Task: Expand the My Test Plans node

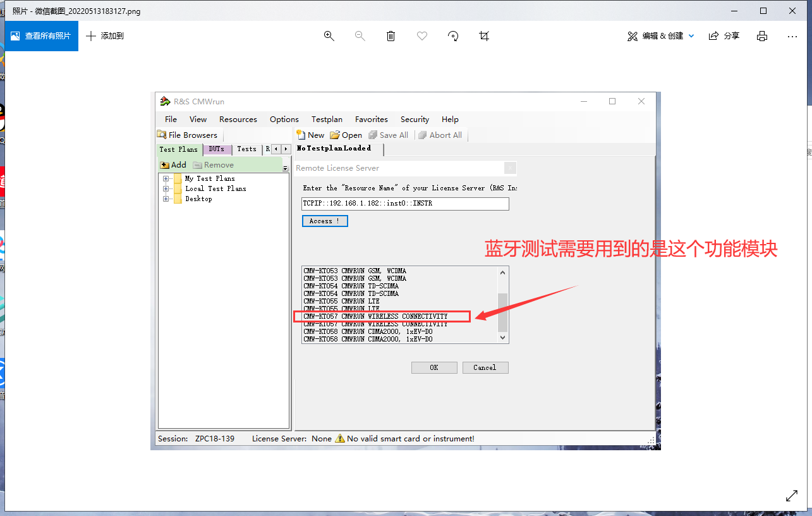Action: 166,178
